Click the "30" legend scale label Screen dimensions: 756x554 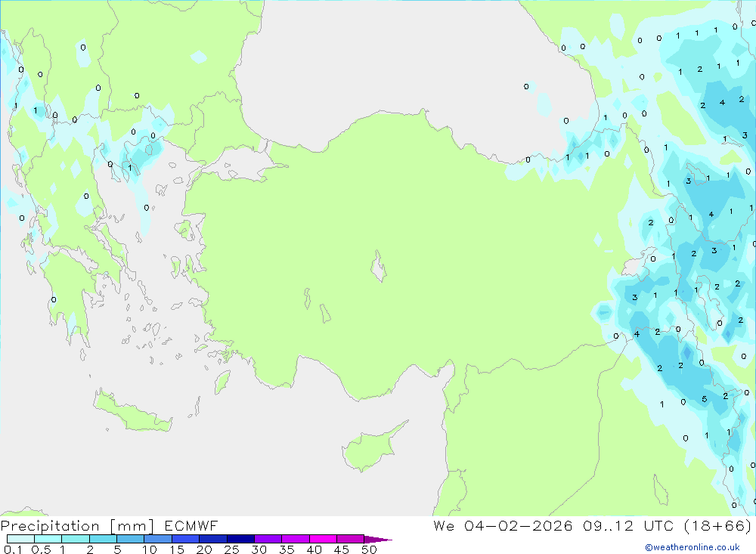click(x=259, y=549)
